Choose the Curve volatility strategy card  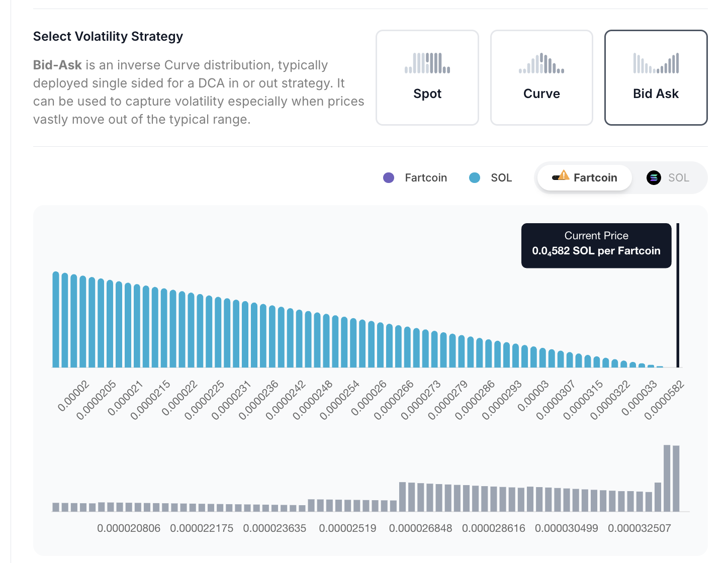pos(541,78)
